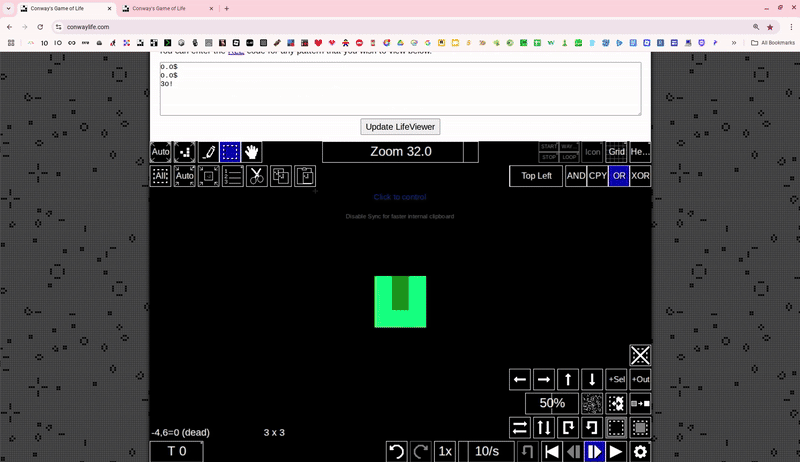Nudge selection left arrow
Screen dimensions: 800x462
pyautogui.click(x=520, y=379)
